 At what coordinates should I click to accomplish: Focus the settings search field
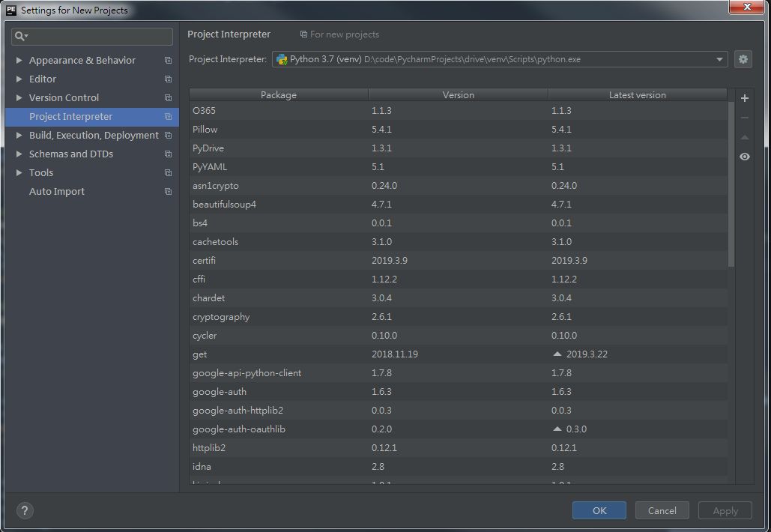99,36
